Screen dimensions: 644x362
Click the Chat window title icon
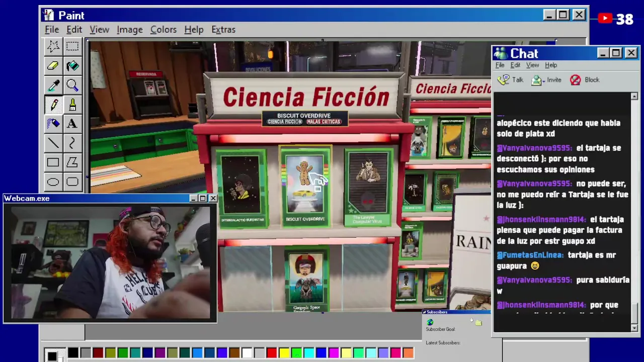tap(501, 53)
